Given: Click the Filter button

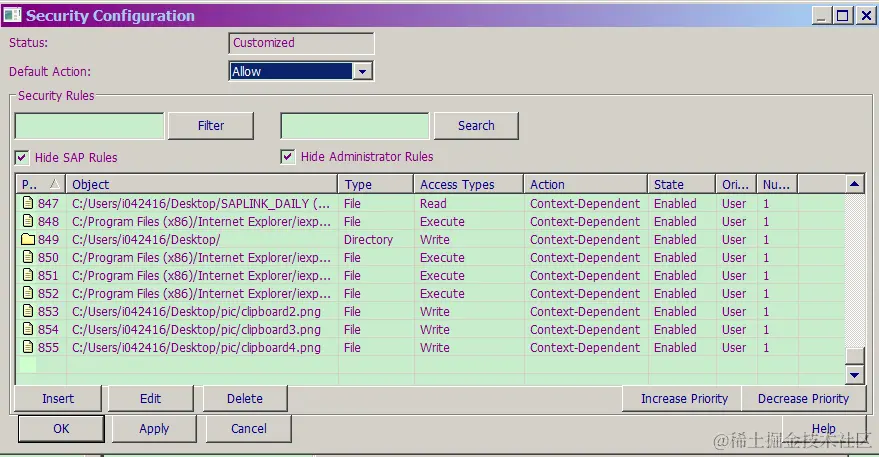Looking at the screenshot, I should [211, 126].
